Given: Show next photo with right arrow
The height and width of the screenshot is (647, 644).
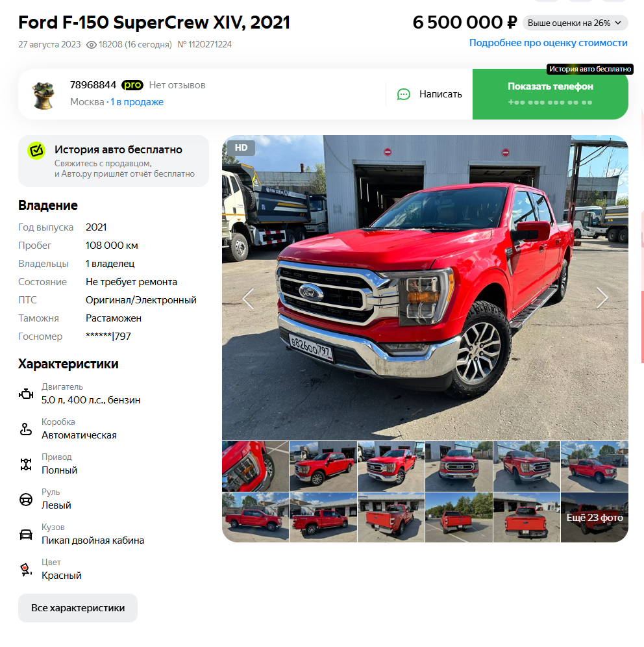Looking at the screenshot, I should pos(602,297).
